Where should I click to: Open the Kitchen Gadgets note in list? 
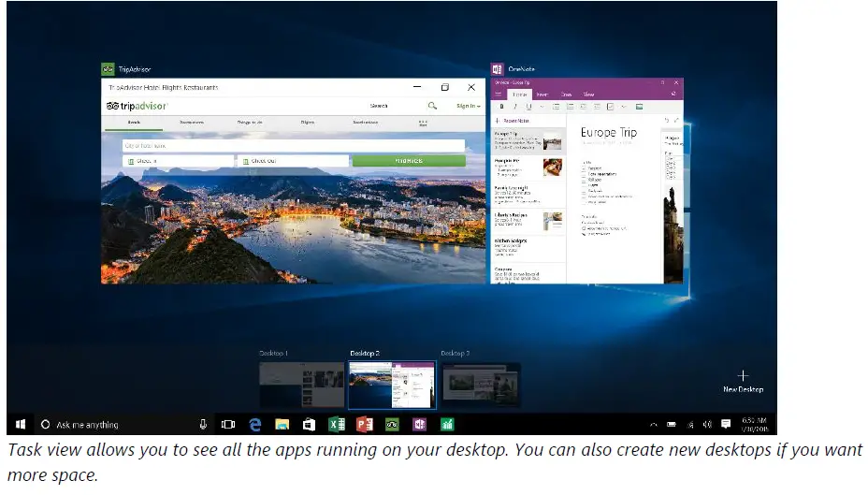(x=528, y=247)
